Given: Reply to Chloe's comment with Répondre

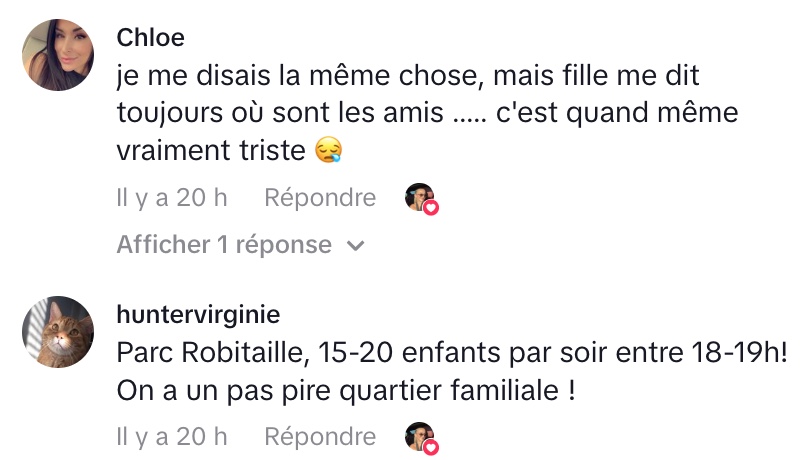Looking at the screenshot, I should (x=320, y=198).
